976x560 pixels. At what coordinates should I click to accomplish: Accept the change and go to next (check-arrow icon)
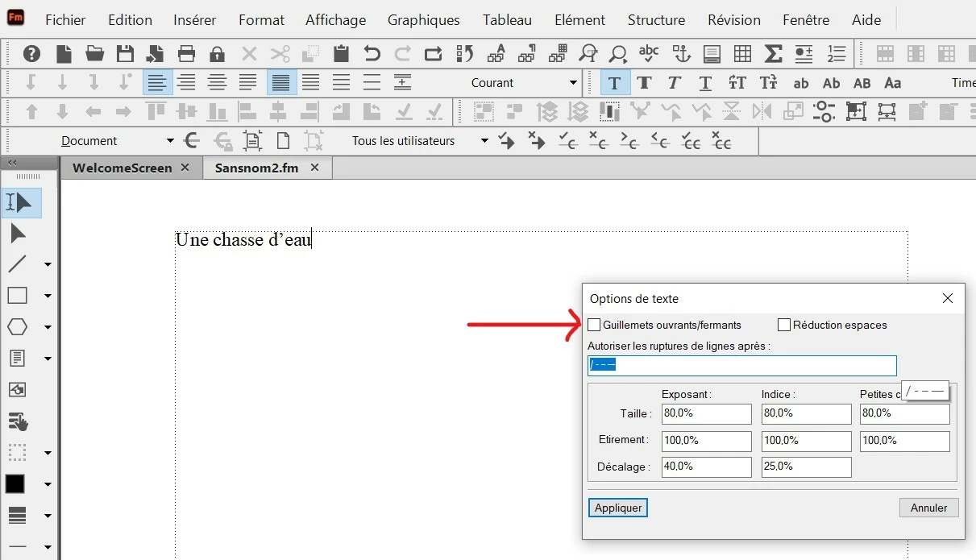click(506, 141)
